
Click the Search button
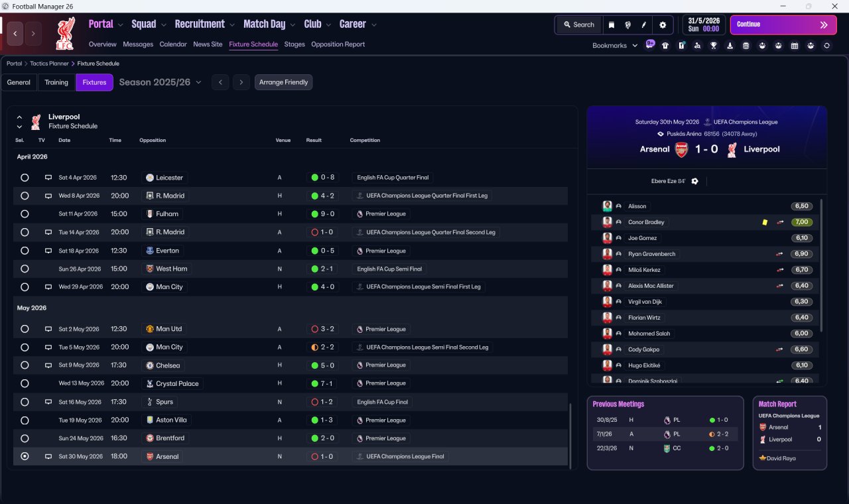pos(579,25)
